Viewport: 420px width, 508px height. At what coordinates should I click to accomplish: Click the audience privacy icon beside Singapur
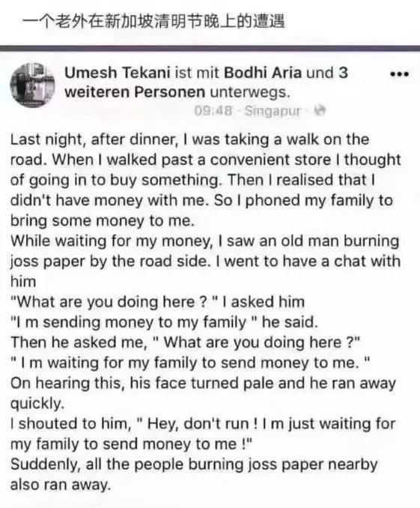coord(320,111)
